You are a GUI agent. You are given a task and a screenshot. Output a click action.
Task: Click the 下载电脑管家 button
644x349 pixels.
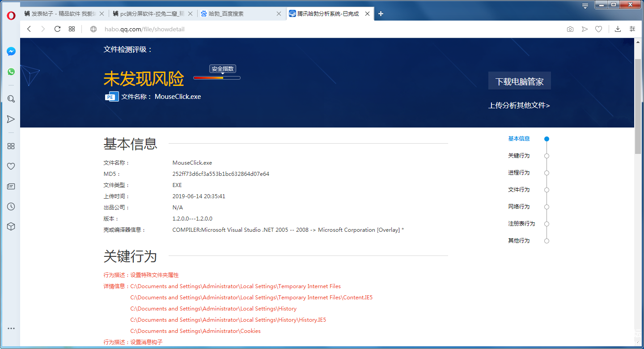click(x=520, y=81)
